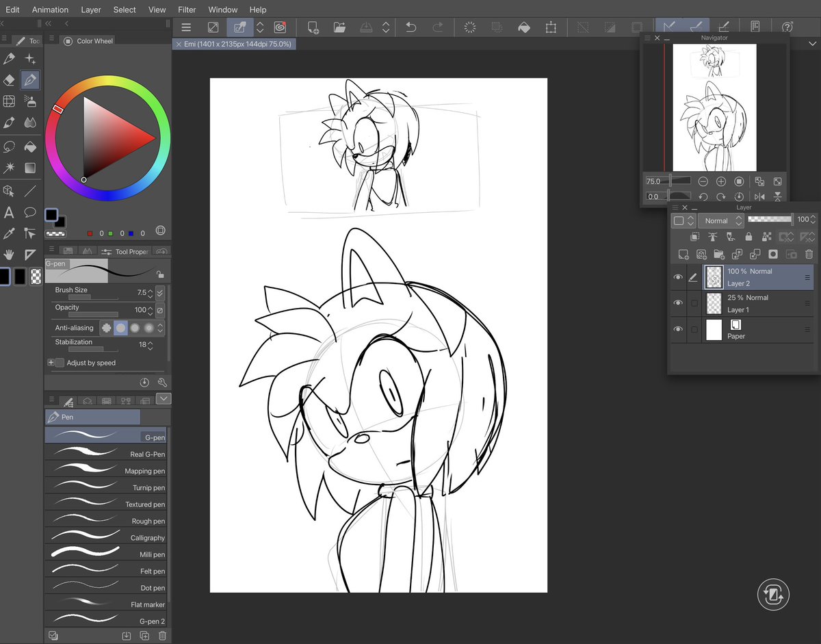This screenshot has width=821, height=644.
Task: Click the Undo arrow in command bar
Action: (410, 27)
